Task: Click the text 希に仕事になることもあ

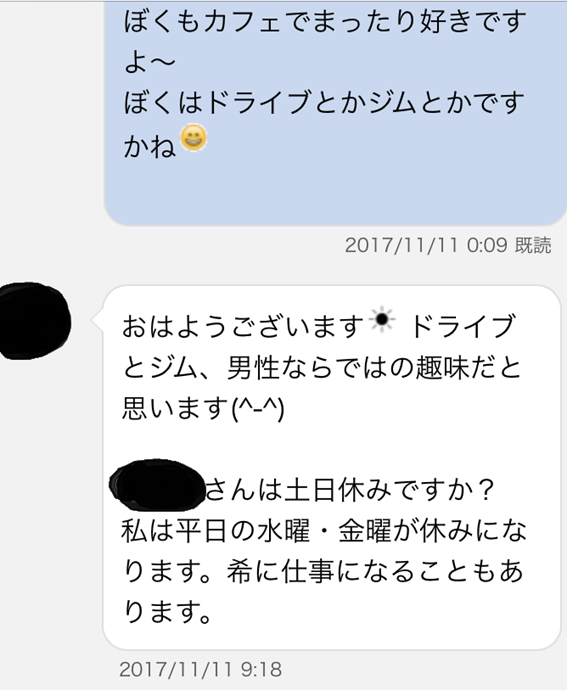Action: pos(375,571)
